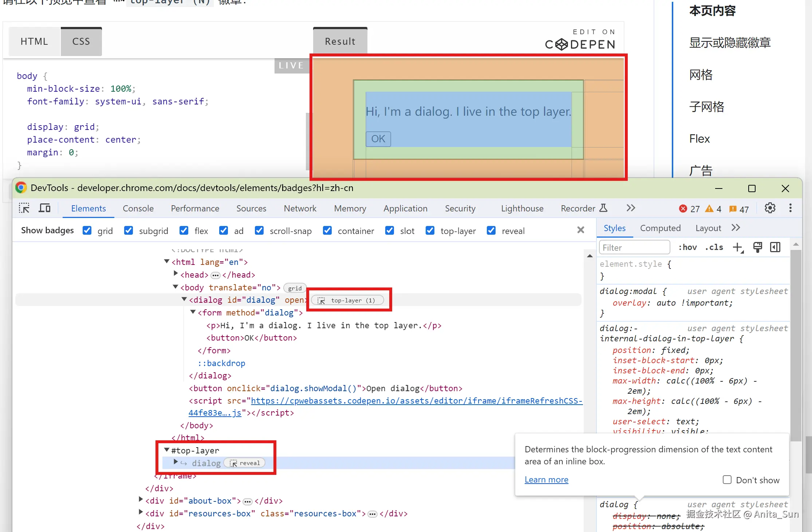Close the Show badges bar

pos(581,230)
